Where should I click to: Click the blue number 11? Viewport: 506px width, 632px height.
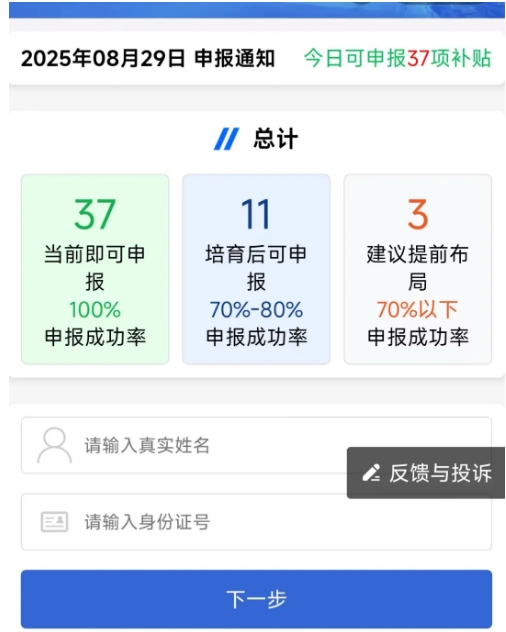[256, 214]
